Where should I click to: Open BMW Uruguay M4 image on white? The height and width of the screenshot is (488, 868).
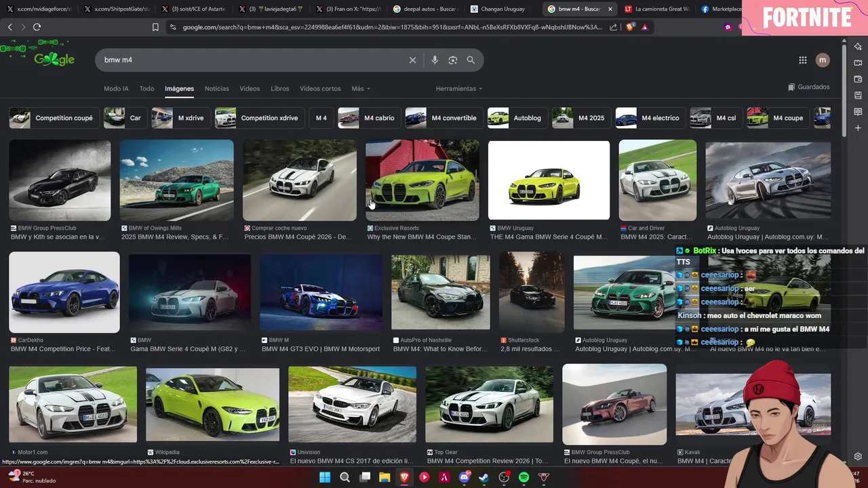(549, 180)
